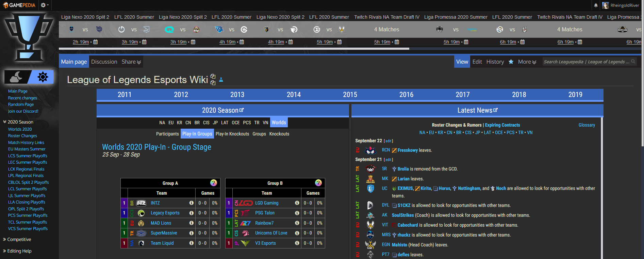This screenshot has height=259, width=644.
Task: Select the Play-In Knockouts tab
Action: (232, 134)
